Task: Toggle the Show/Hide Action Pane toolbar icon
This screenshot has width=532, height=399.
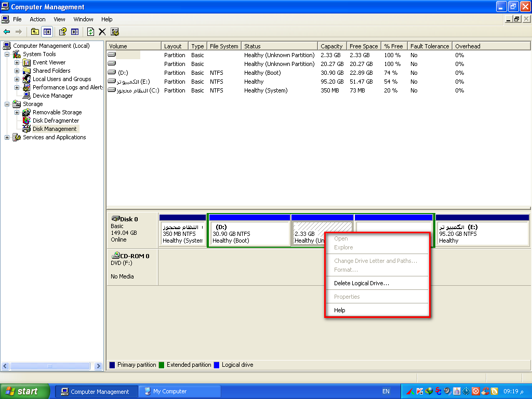Action: click(x=75, y=32)
